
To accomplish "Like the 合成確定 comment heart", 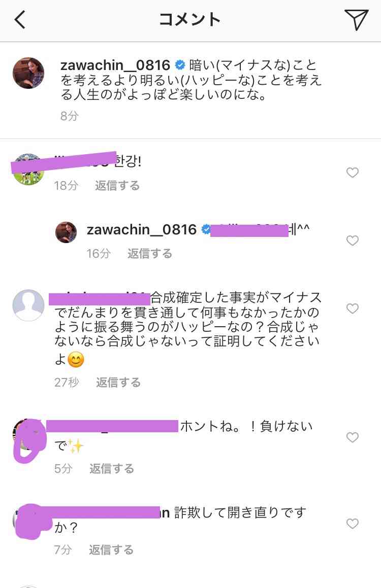I will tap(352, 308).
